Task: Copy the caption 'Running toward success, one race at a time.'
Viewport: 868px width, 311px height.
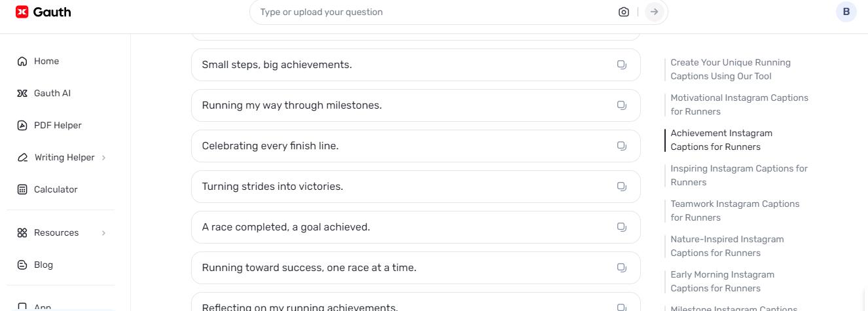Action: point(622,268)
